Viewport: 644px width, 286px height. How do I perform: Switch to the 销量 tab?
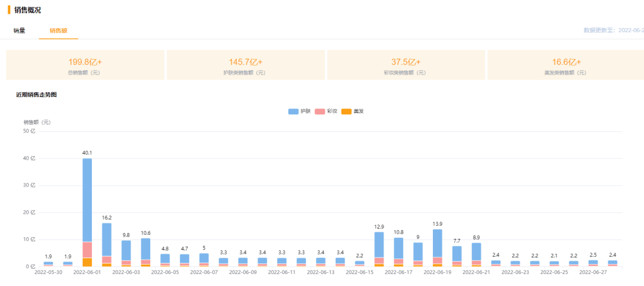(19, 31)
